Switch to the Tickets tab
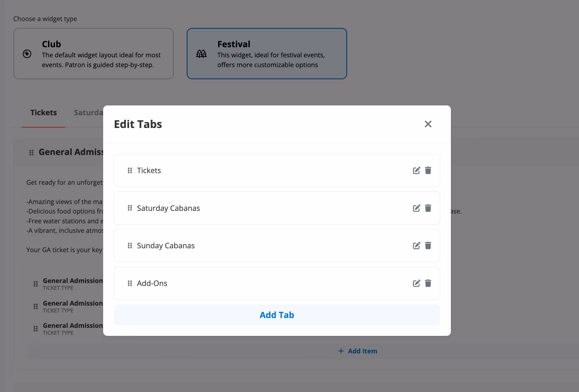 point(43,113)
